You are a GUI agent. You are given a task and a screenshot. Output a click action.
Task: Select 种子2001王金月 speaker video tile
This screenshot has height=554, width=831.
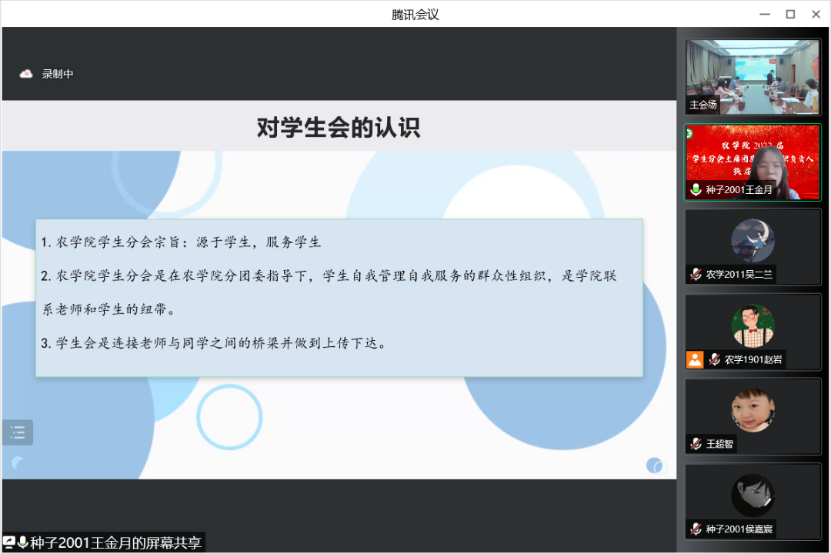[753, 160]
